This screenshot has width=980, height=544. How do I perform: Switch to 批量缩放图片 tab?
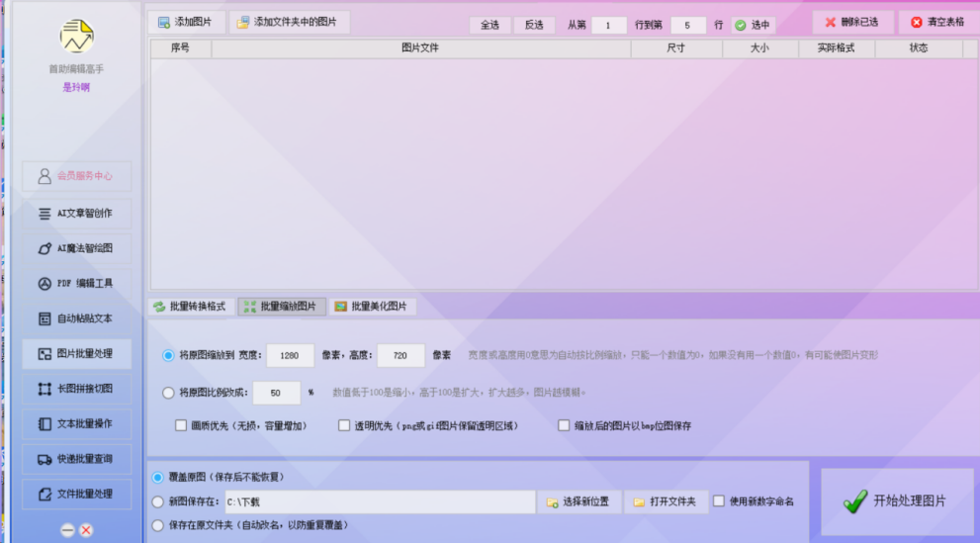point(281,307)
